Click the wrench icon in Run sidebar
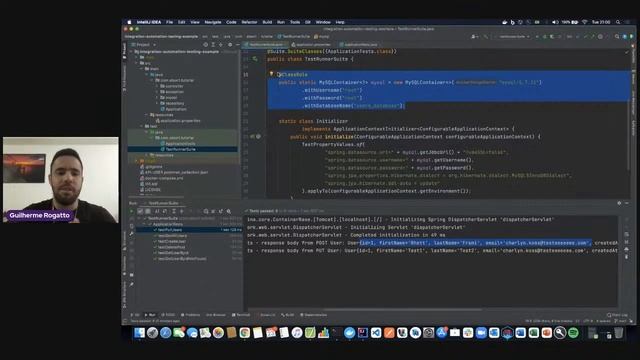The height and width of the screenshot is (360, 640). [x=131, y=234]
